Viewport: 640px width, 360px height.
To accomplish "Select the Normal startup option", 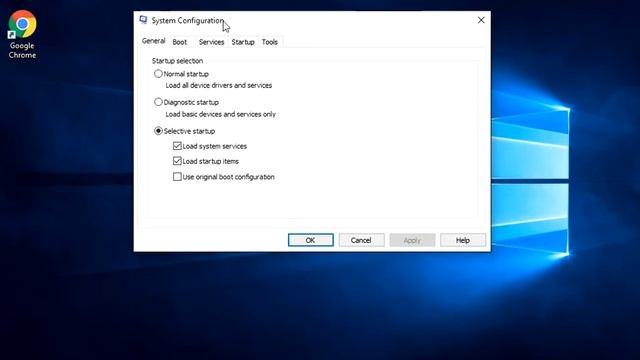I will [x=158, y=74].
